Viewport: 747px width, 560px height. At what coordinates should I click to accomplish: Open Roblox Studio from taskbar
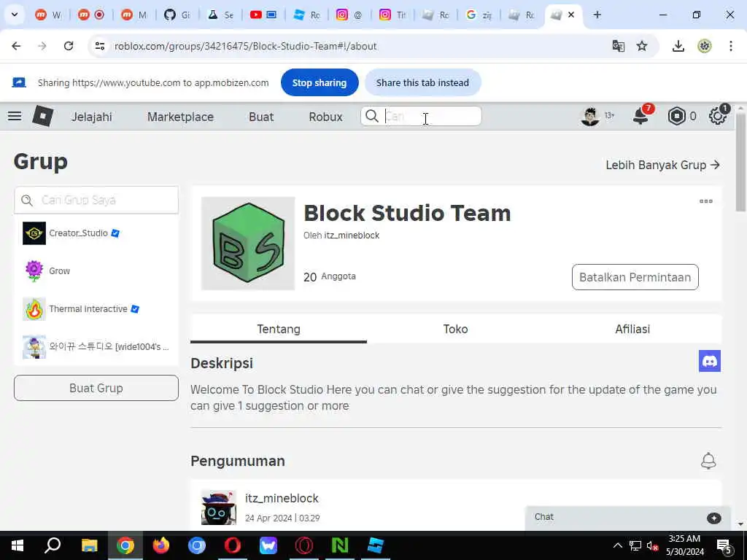pyautogui.click(x=376, y=545)
